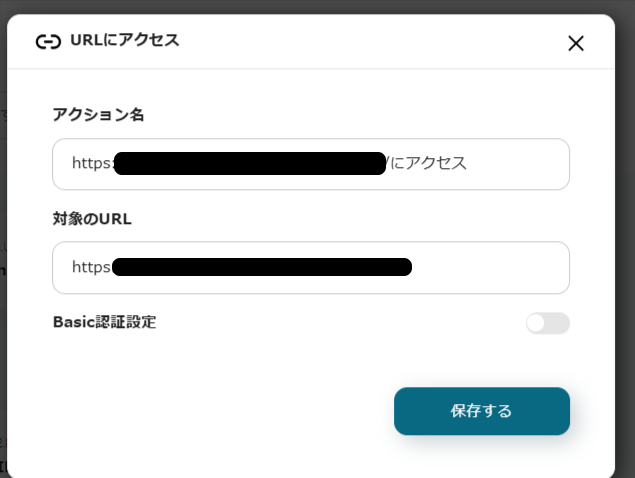This screenshot has height=478, width=635.
Task: Click the 対象のURL field label
Action: (92, 218)
